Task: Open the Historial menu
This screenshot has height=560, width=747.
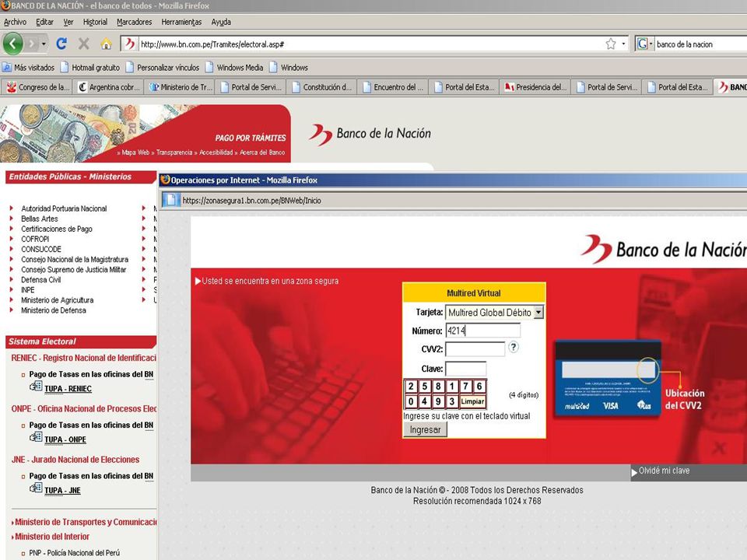Action: click(95, 22)
